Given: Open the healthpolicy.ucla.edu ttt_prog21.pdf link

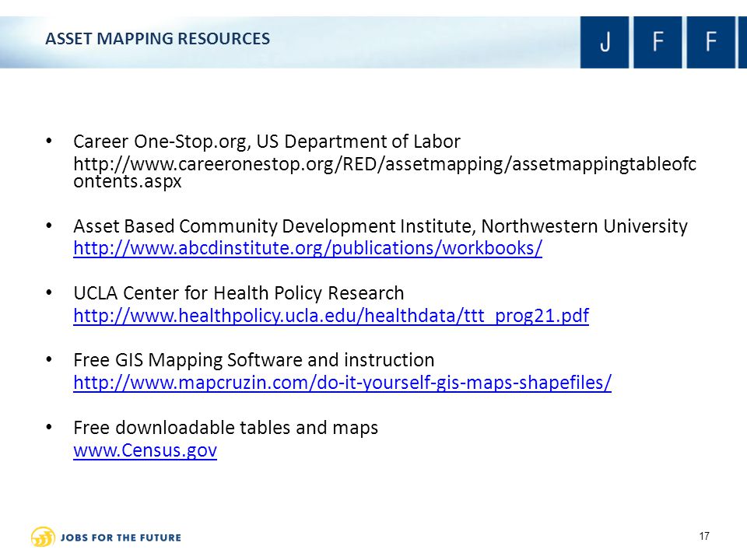Looking at the screenshot, I should (331, 316).
